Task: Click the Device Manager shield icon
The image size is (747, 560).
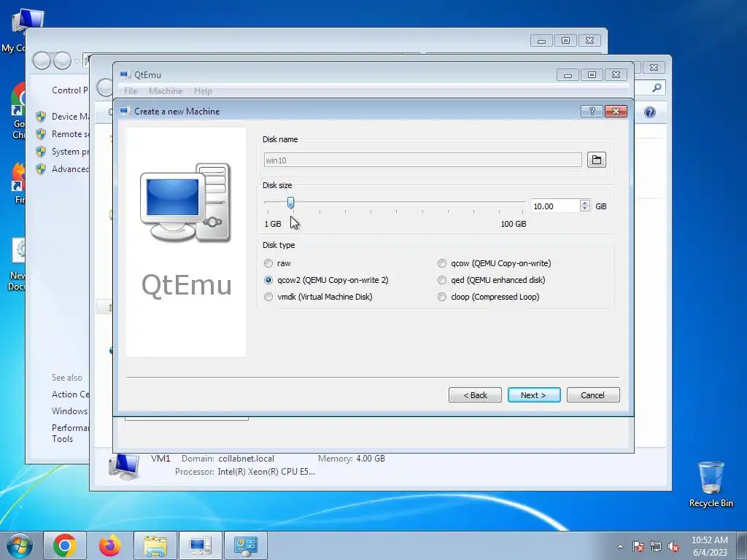Action: click(x=41, y=116)
